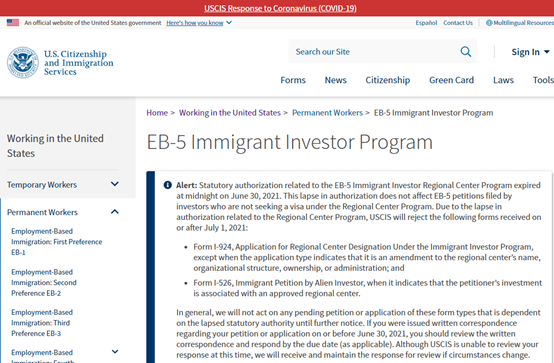
Task: Click the Multilingual Resources globe icon
Action: [x=489, y=23]
